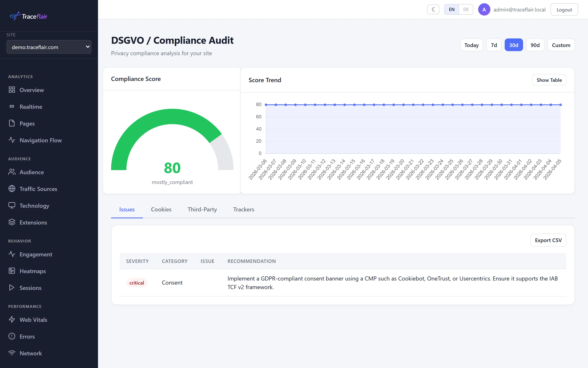
Task: Click the GDPR consent banner recommendation text
Action: tap(392, 283)
